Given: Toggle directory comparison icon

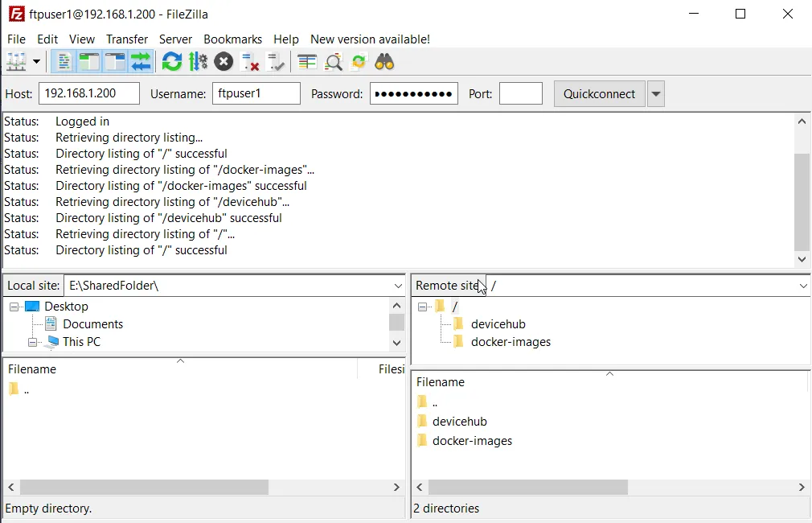Looking at the screenshot, I should pyautogui.click(x=334, y=62).
